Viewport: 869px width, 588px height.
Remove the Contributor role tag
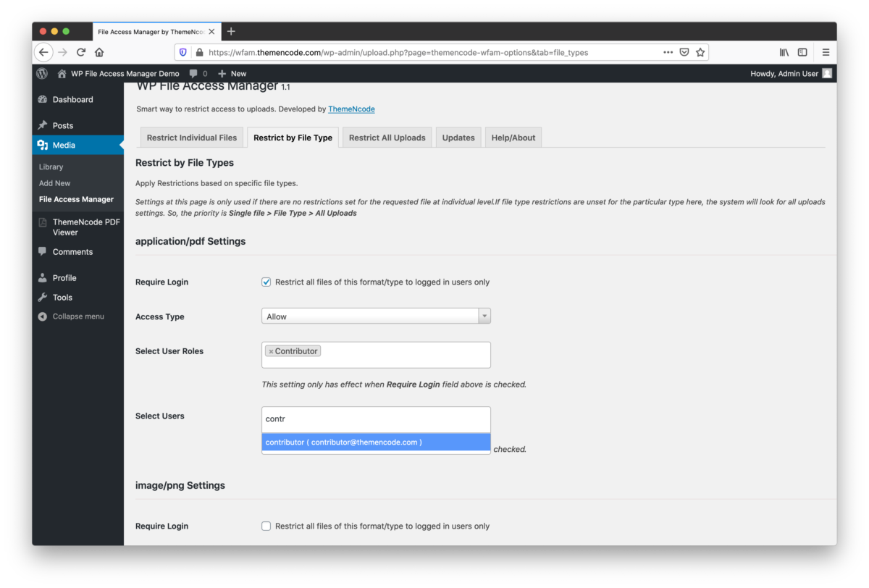[271, 351]
